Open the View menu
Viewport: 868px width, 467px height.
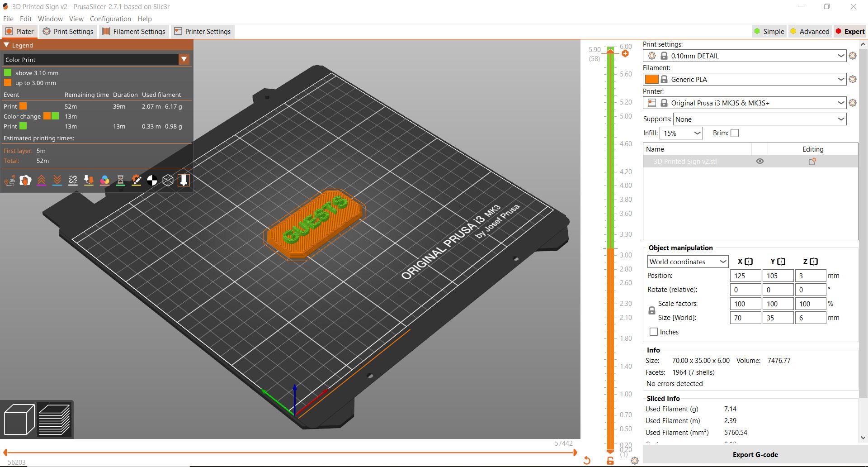[76, 19]
